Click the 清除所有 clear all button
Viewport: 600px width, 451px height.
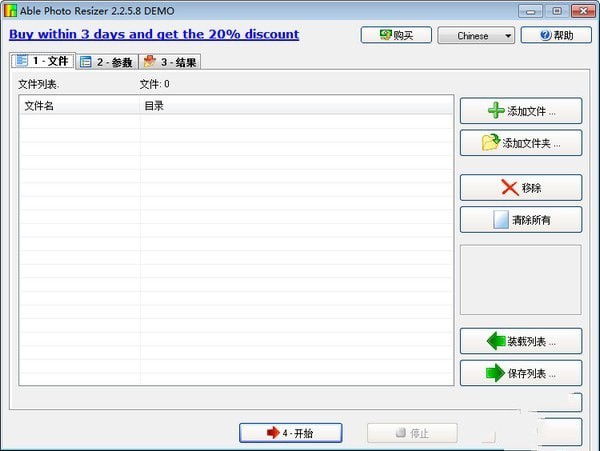tap(521, 220)
